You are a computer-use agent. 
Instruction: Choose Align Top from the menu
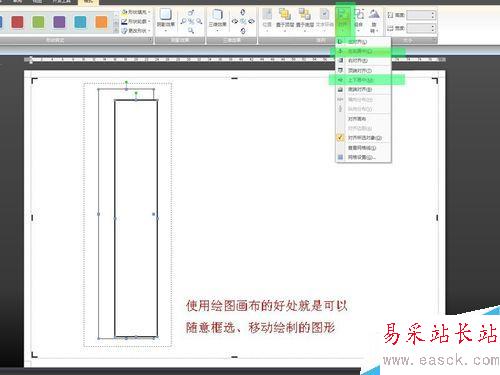(x=363, y=71)
